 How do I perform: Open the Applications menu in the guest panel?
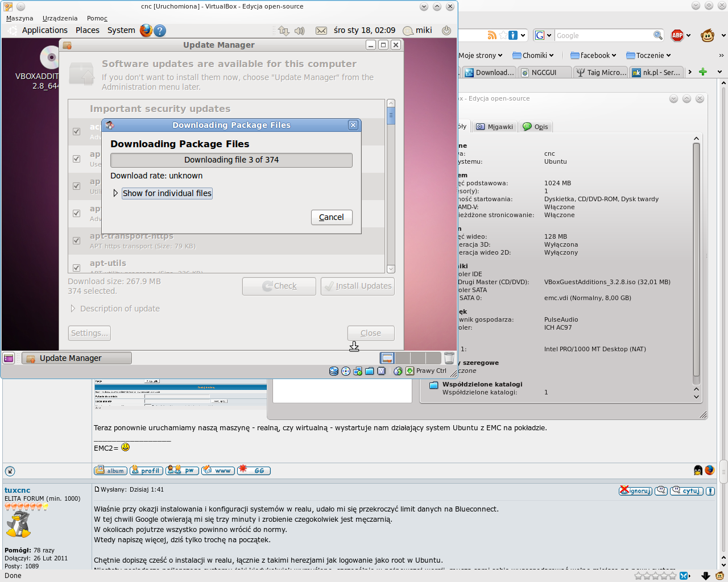[45, 31]
